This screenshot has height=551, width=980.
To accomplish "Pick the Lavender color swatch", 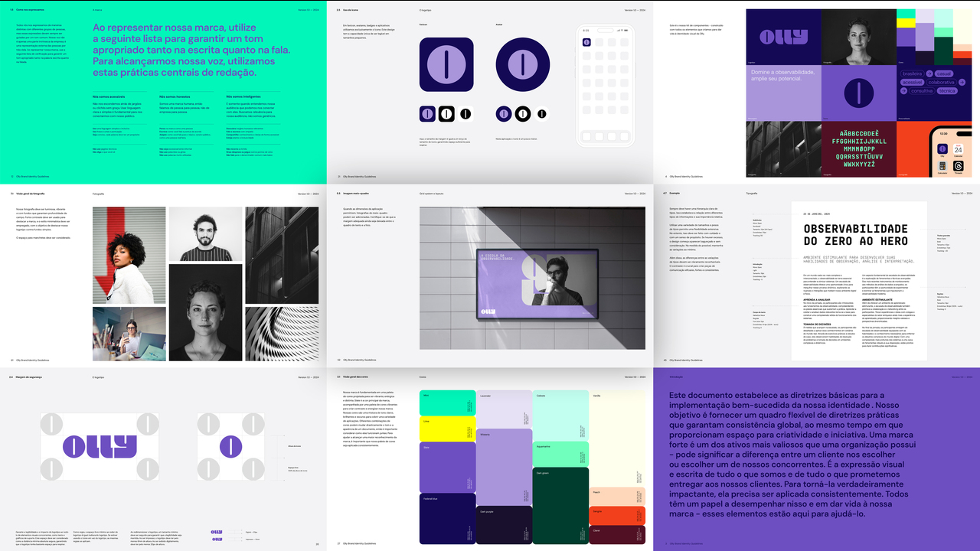I will coord(504,409).
